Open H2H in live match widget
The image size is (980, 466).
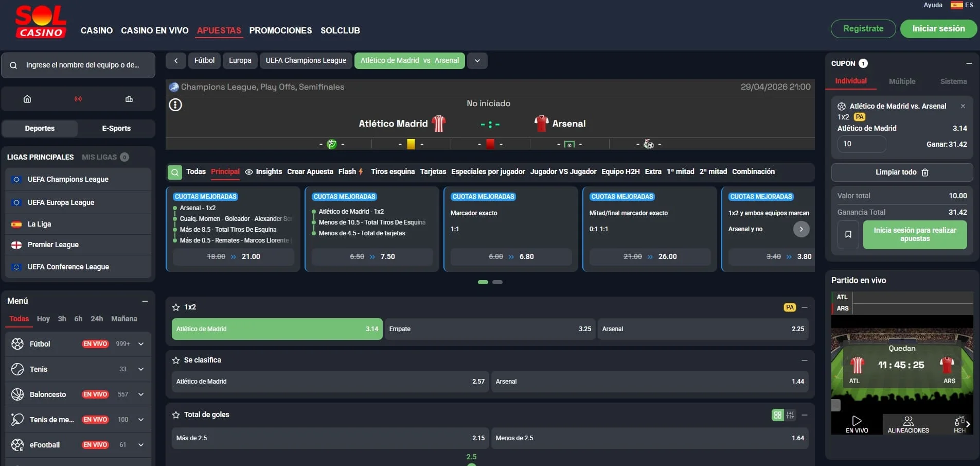959,424
